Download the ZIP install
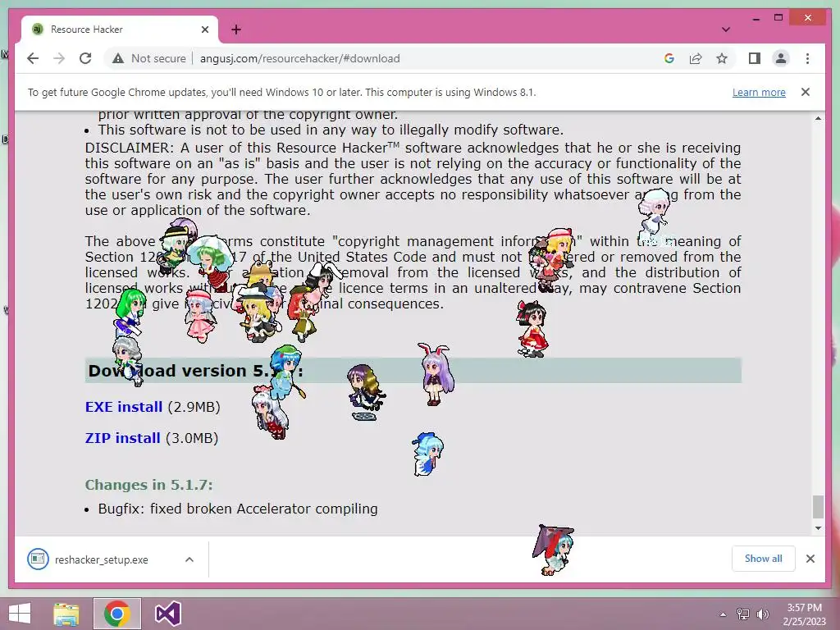840x630 pixels. coord(123,438)
